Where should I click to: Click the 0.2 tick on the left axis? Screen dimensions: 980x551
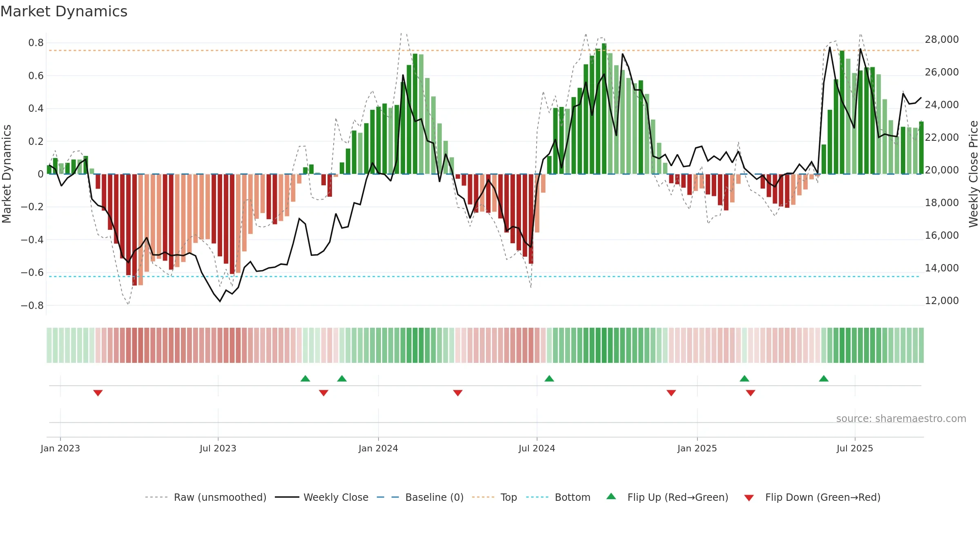(36, 141)
